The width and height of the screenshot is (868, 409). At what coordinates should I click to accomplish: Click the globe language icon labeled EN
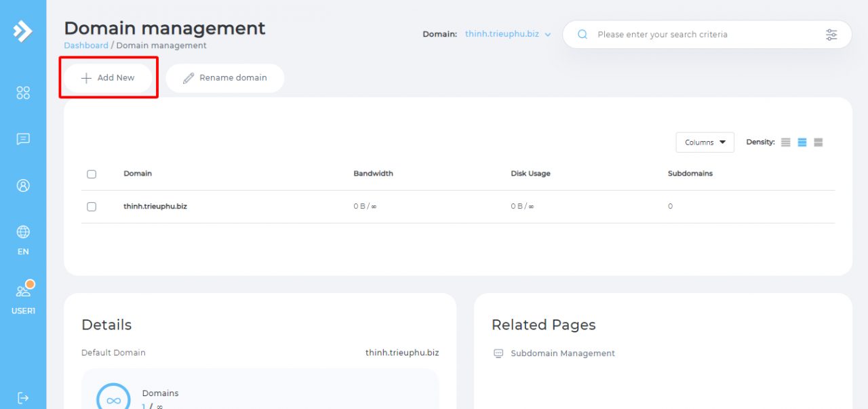pos(23,233)
